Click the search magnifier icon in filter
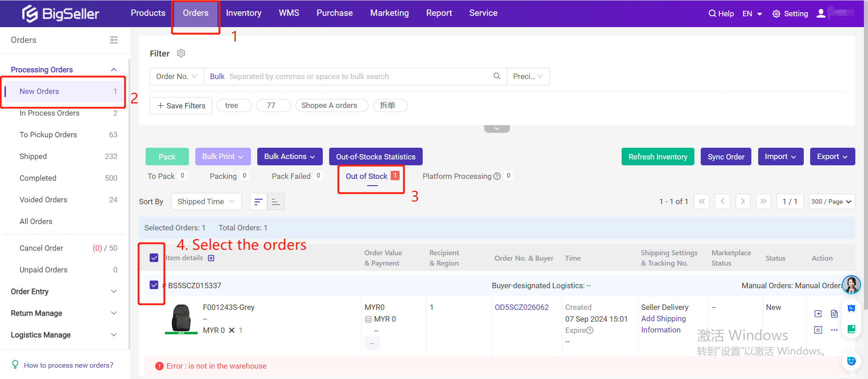Viewport: 868px width, 379px height. tap(497, 76)
